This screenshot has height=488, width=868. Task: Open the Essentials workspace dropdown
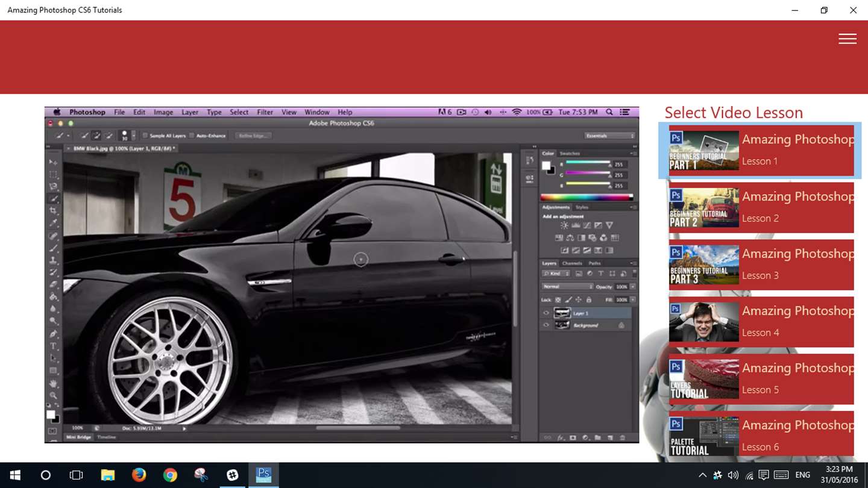click(609, 136)
